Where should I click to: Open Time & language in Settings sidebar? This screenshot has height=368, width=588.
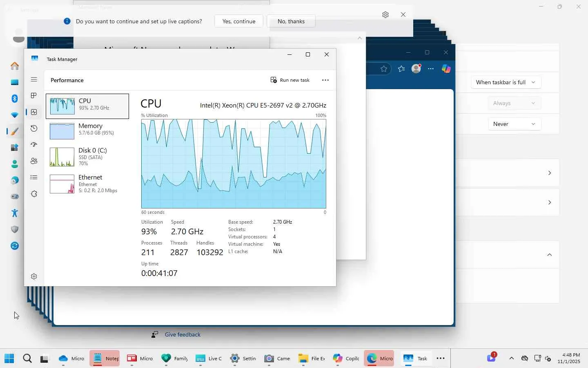click(15, 180)
